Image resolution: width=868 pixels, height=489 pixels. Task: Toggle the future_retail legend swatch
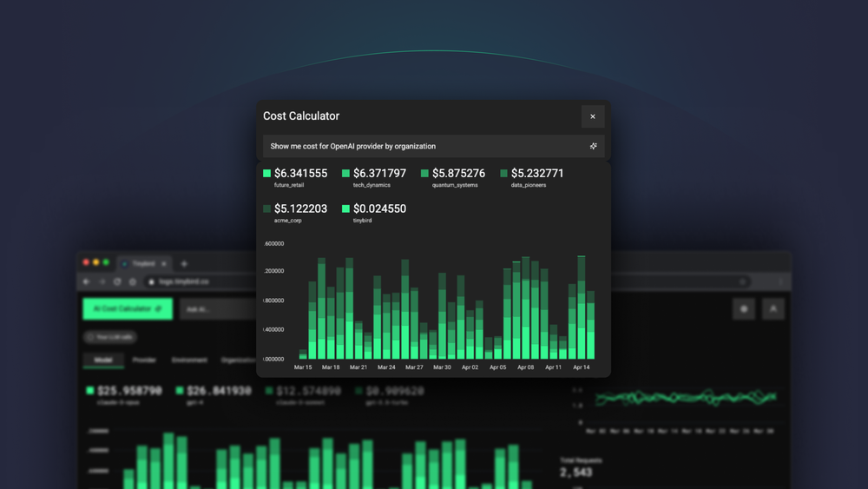(267, 174)
